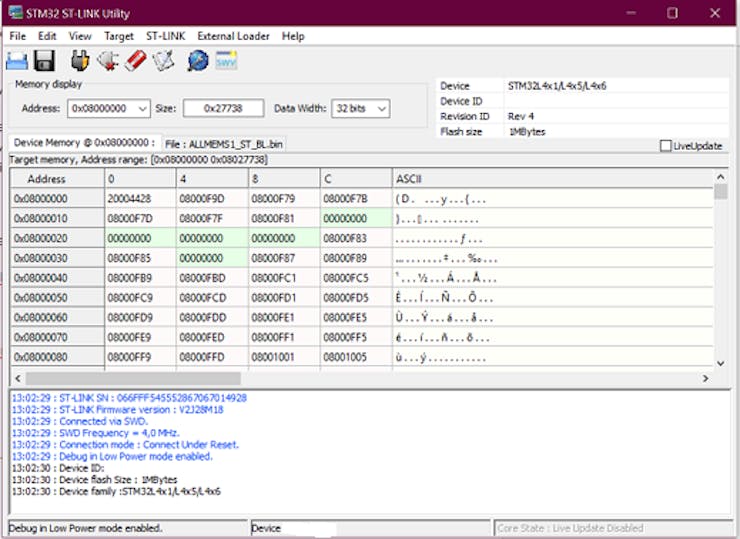Switch to File : ALLMEMS1_ST_BL.bin tab
Viewport: 740px width, 539px height.
click(224, 144)
